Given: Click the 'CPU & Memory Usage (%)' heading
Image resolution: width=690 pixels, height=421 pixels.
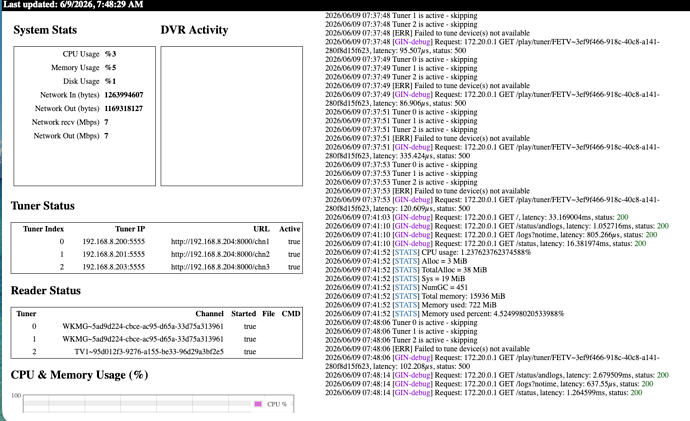Looking at the screenshot, I should (79, 375).
